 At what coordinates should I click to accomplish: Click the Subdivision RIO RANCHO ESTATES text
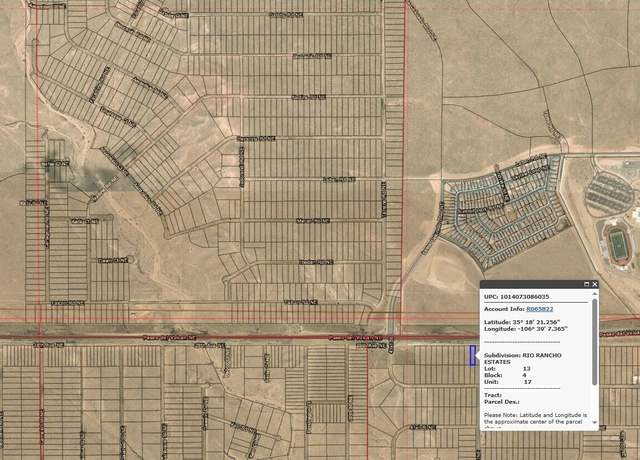point(522,358)
